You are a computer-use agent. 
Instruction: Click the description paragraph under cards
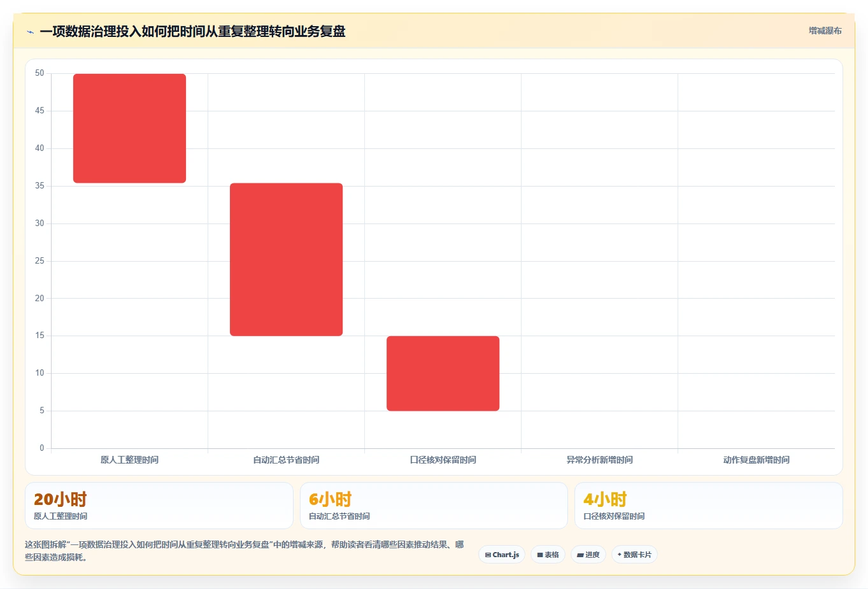coord(245,551)
